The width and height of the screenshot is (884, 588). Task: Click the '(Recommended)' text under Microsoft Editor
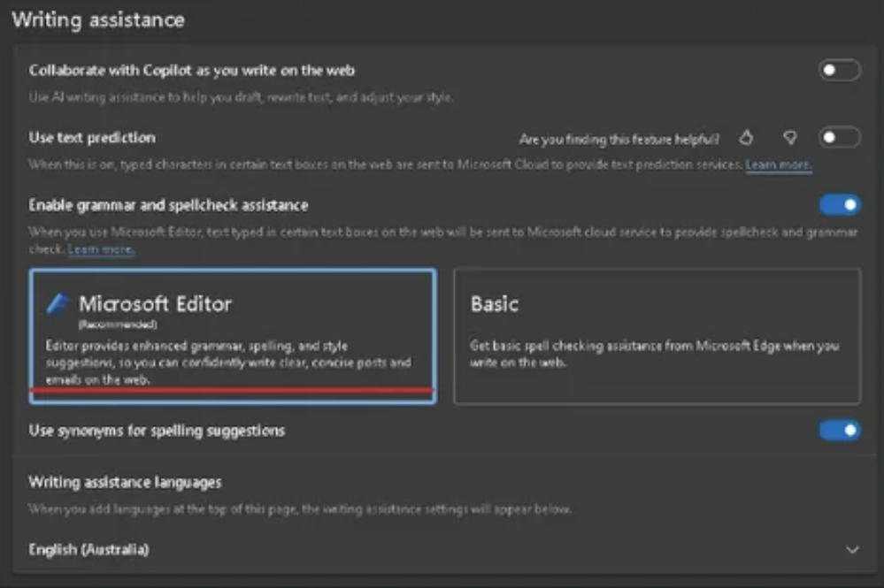pos(118,325)
